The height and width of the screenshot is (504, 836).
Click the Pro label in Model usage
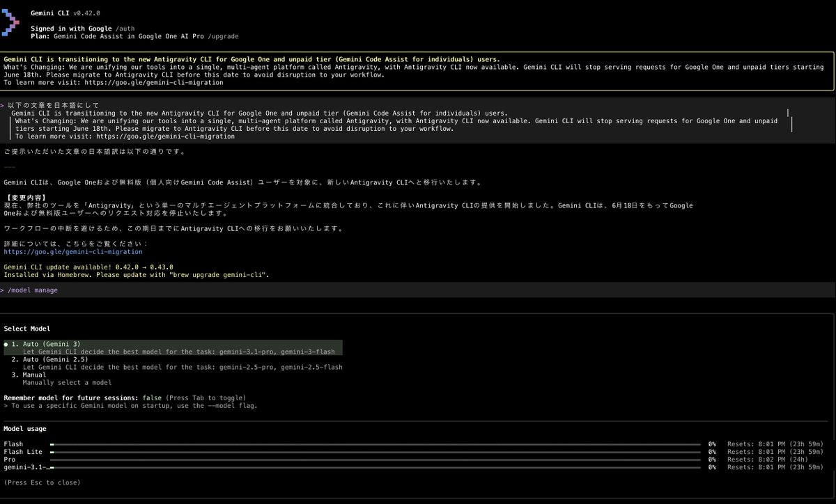[9, 459]
